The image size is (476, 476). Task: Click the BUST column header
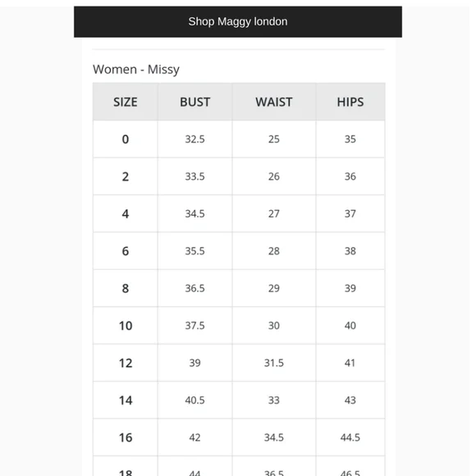[195, 102]
